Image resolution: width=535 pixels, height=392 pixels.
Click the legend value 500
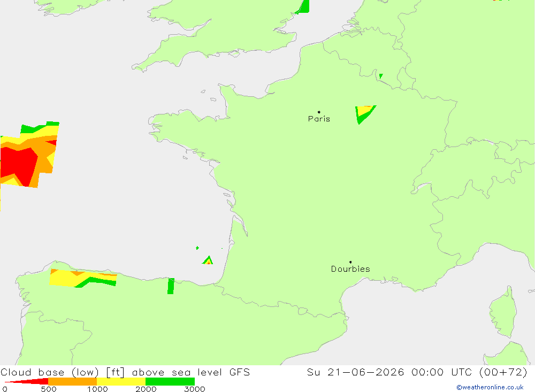pyautogui.click(x=49, y=389)
